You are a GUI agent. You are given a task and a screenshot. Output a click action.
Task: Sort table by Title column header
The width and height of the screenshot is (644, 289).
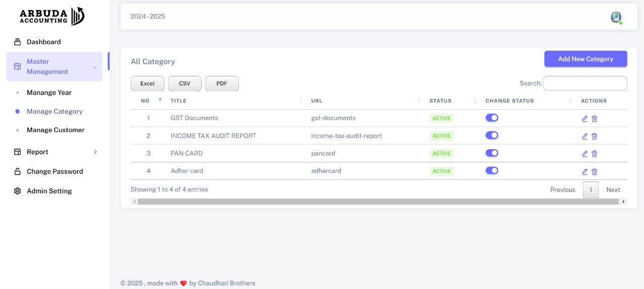pos(179,101)
